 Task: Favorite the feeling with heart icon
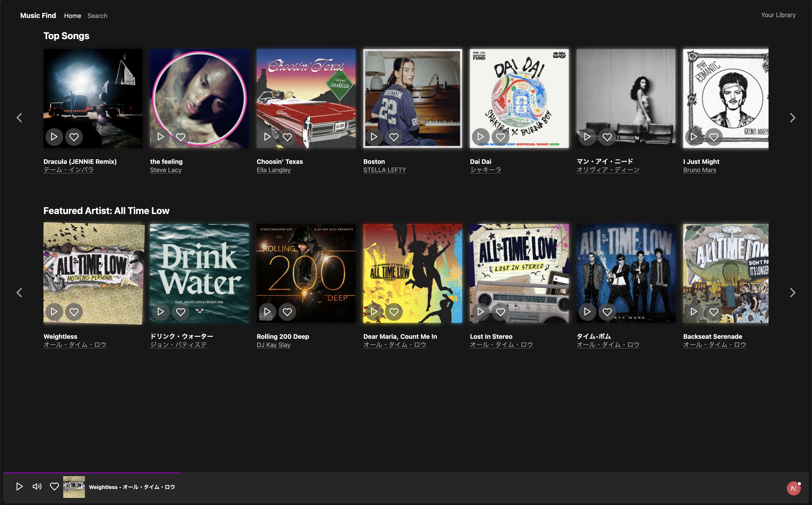[x=181, y=137]
